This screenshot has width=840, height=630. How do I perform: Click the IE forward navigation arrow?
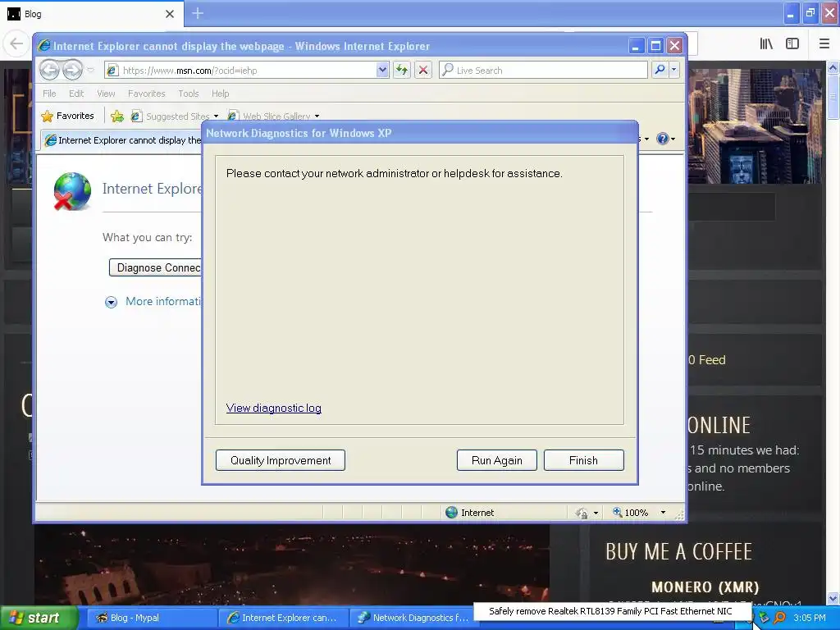pos(72,70)
